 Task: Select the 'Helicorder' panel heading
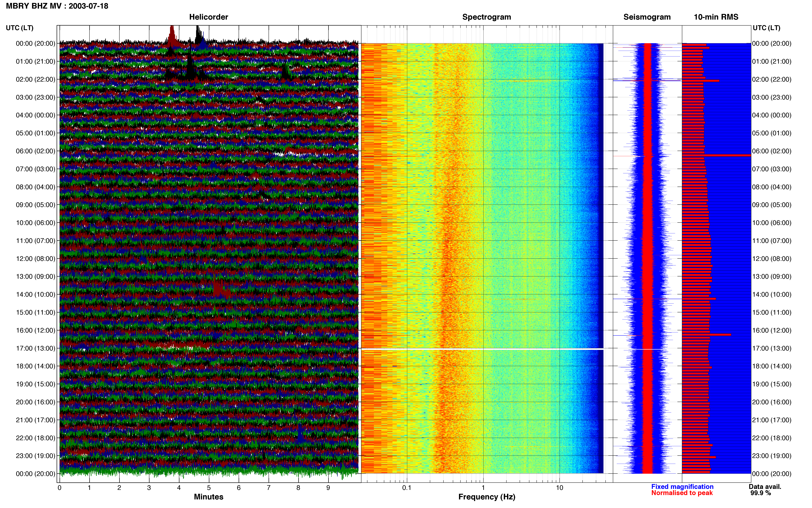click(209, 17)
